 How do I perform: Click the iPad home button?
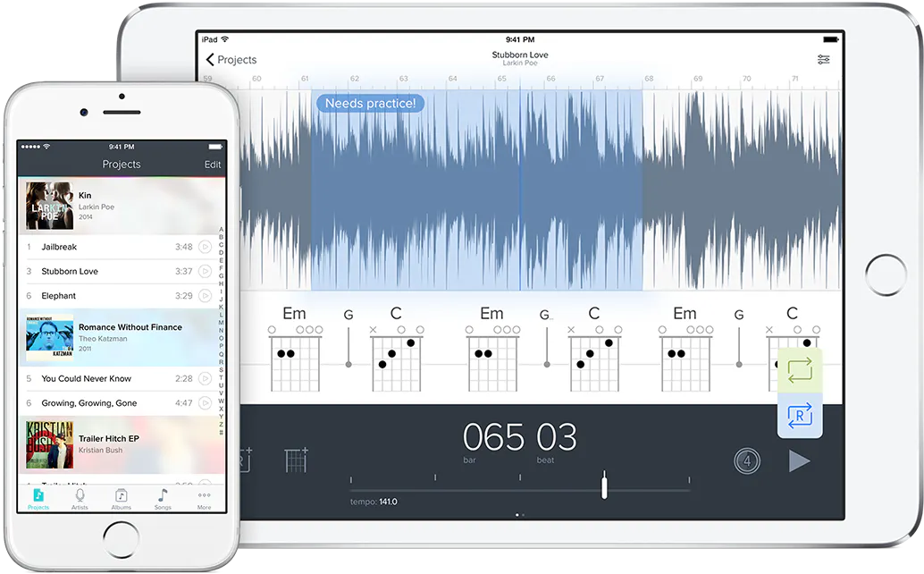click(886, 275)
